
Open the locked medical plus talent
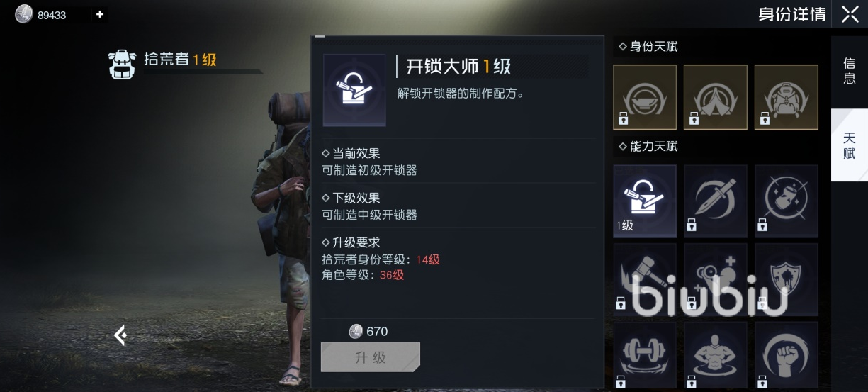click(716, 279)
